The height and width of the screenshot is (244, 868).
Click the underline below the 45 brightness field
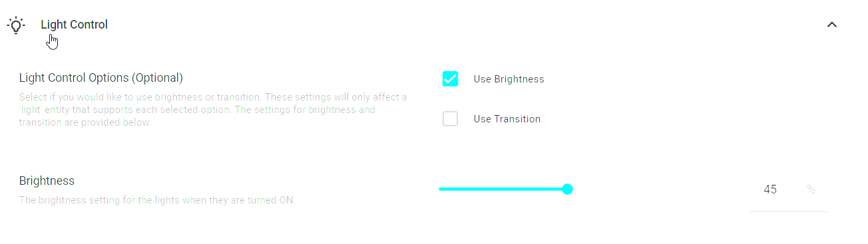789,211
